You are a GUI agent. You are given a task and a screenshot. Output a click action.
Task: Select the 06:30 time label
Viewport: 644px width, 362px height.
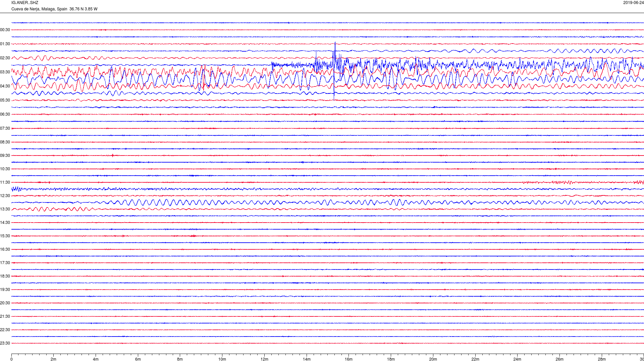coord(5,114)
